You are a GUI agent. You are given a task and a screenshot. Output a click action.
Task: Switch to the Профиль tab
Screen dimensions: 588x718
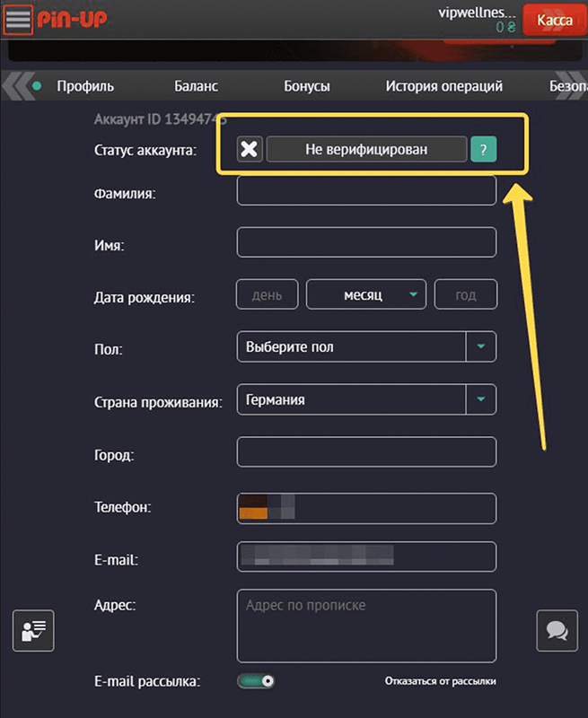tap(85, 86)
